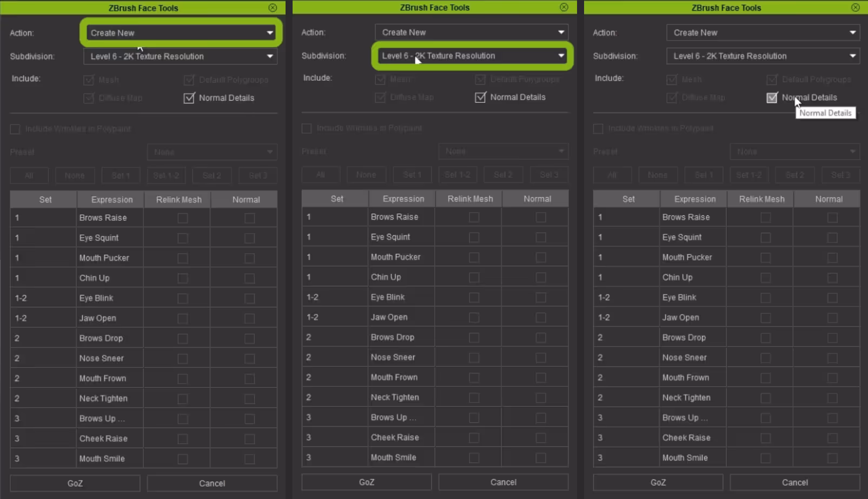Check Relink Mesh for Jaw Open, middle panel

pyautogui.click(x=474, y=318)
